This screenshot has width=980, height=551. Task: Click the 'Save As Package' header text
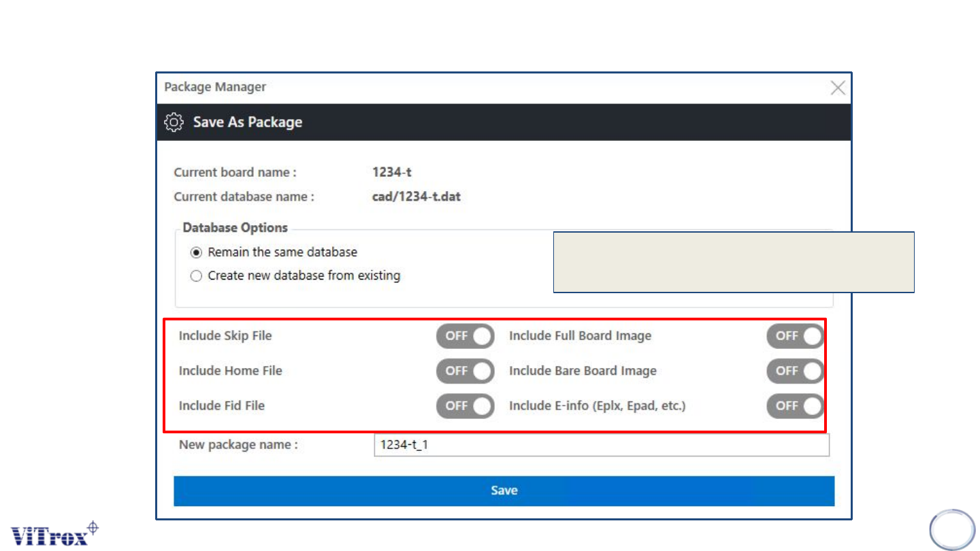[248, 122]
